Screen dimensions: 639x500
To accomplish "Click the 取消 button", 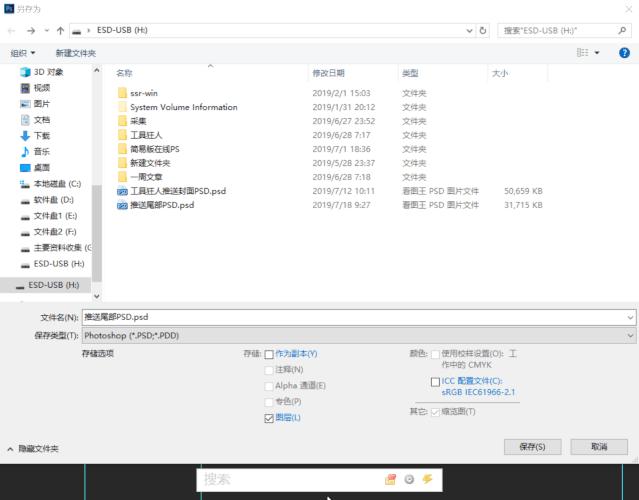I will 599,447.
